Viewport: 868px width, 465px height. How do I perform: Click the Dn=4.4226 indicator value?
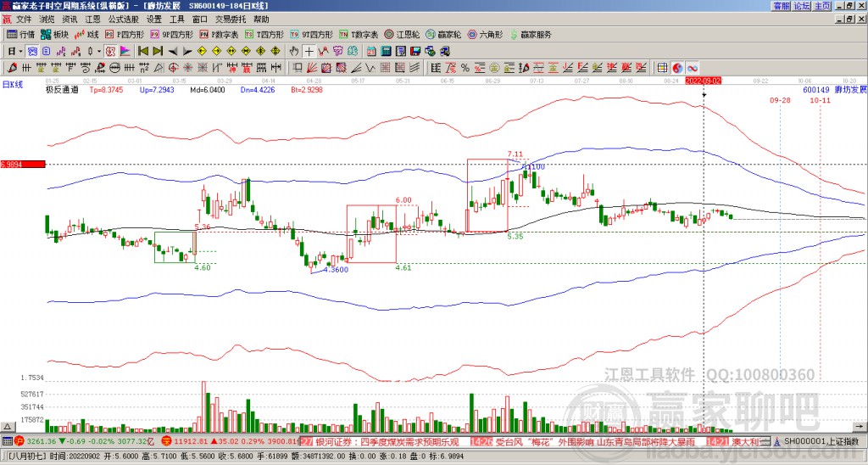click(258, 89)
